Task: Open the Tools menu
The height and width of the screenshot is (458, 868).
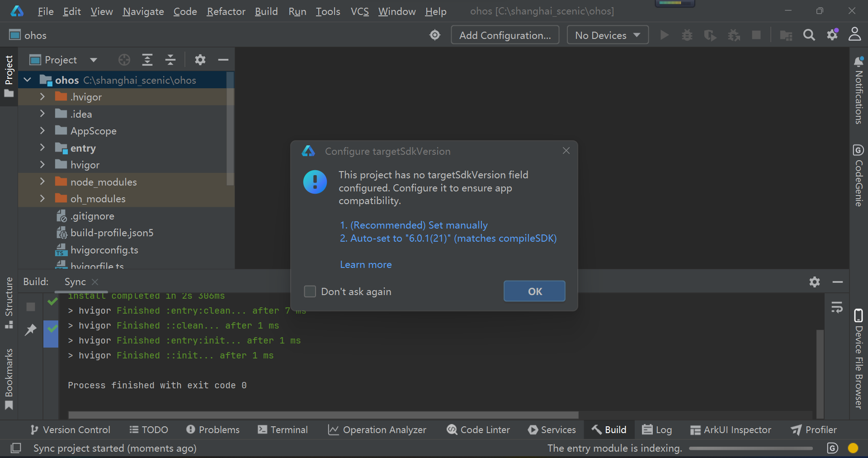Action: click(x=328, y=11)
